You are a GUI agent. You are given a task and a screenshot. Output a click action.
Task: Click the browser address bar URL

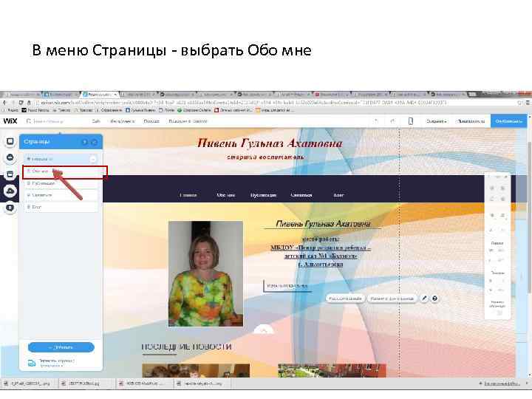click(x=244, y=103)
